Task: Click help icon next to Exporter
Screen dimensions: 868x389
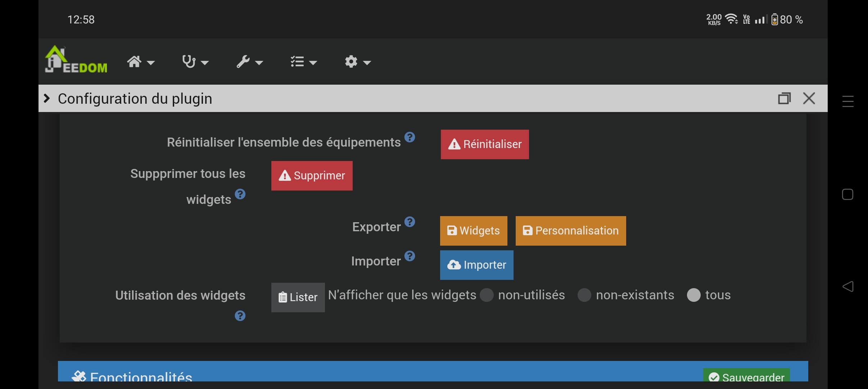Action: [410, 222]
